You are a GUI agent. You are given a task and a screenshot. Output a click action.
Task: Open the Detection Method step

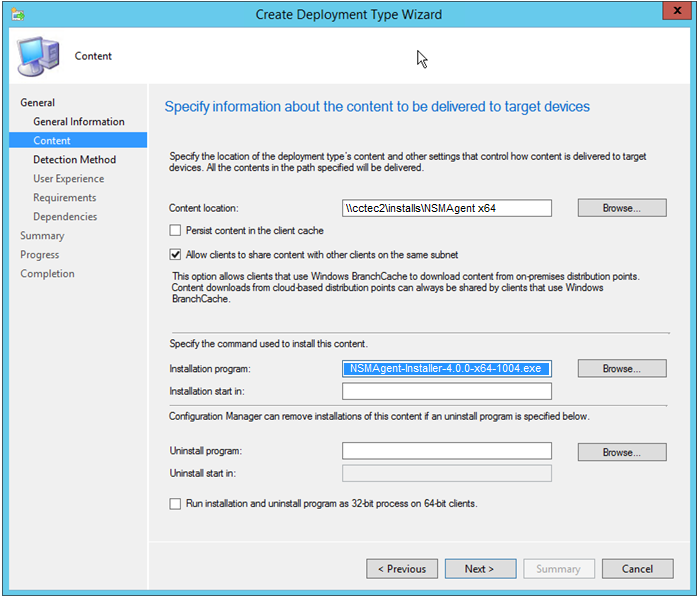tap(75, 159)
